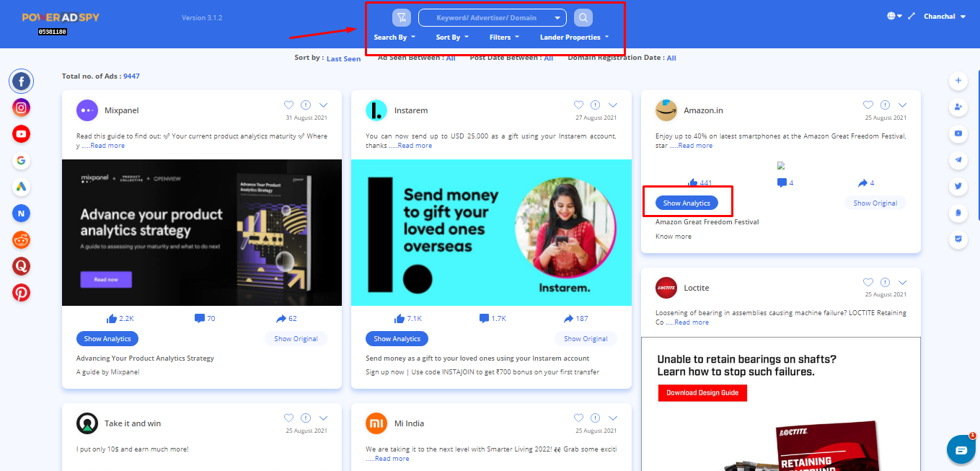This screenshot has height=471, width=980.
Task: Favorite the Mixpanel ad with the heart
Action: [x=288, y=105]
